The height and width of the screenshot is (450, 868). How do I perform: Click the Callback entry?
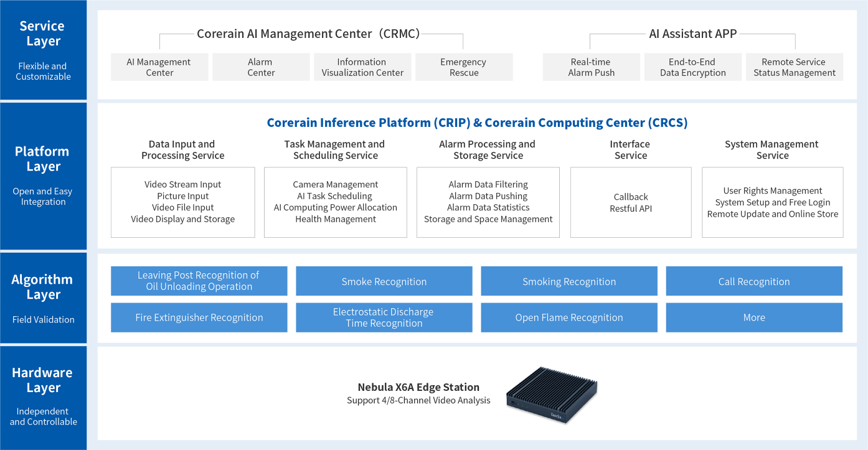pos(631,197)
